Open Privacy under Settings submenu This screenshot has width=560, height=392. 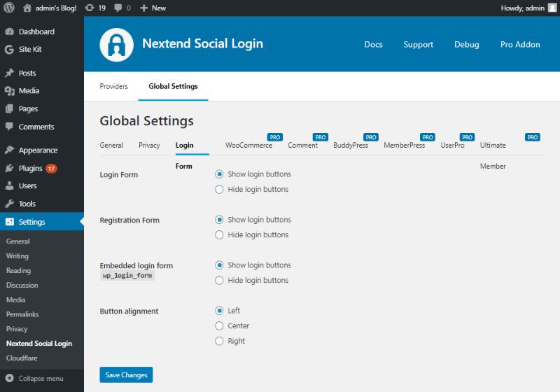tap(16, 329)
